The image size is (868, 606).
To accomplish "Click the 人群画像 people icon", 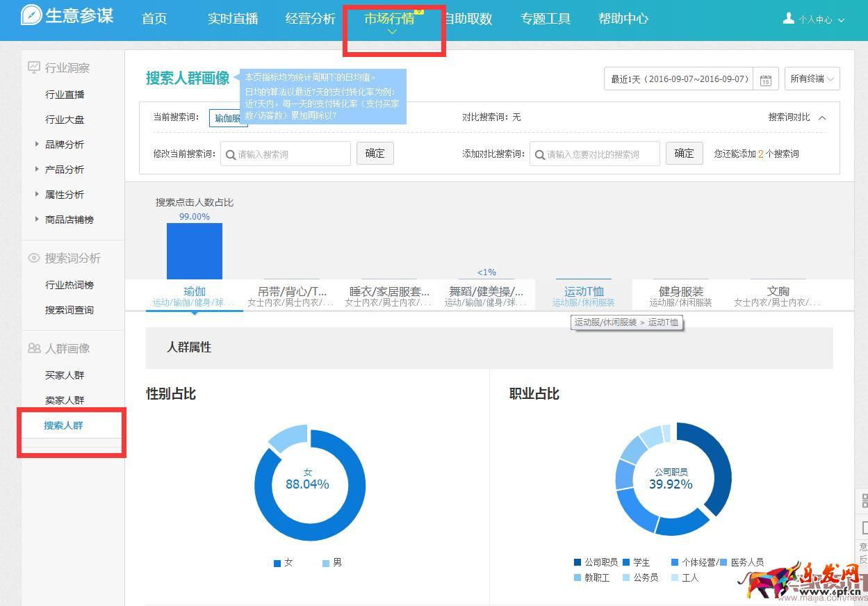I will click(x=33, y=348).
